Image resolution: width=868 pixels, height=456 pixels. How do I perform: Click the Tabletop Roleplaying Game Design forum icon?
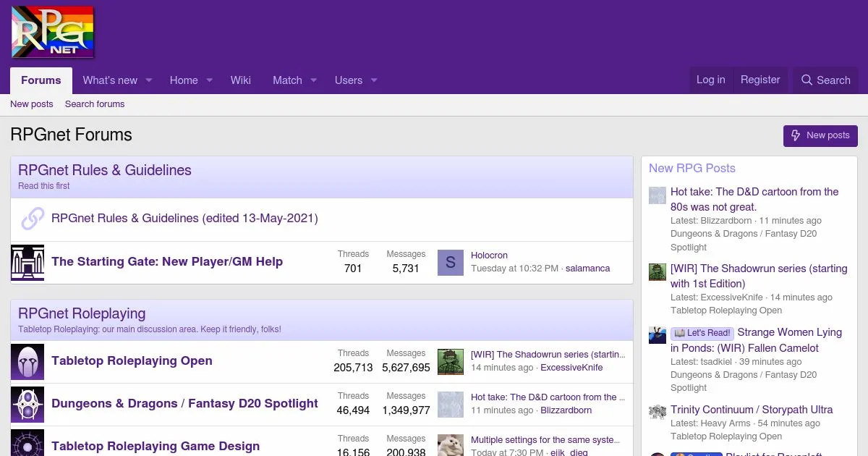(27, 443)
